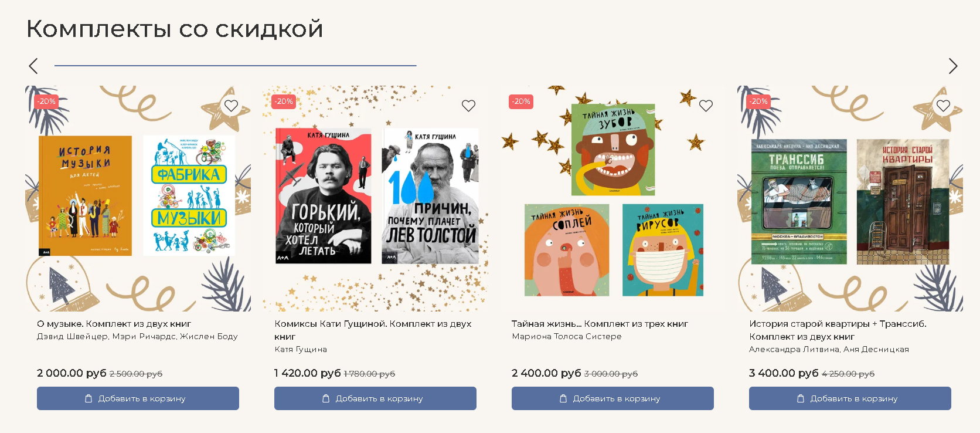The image size is (980, 433).
Task: Add 'О музыке' set to favorites with heart
Action: pos(231,106)
